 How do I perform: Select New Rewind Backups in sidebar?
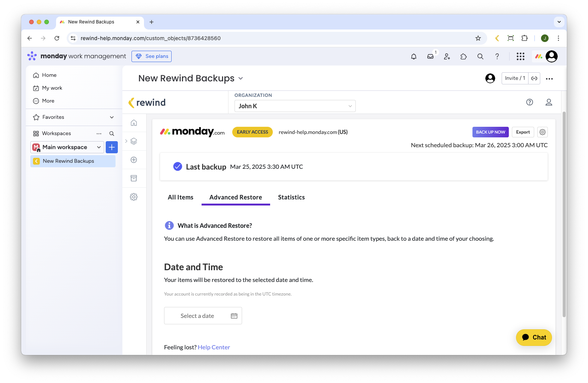coord(73,161)
